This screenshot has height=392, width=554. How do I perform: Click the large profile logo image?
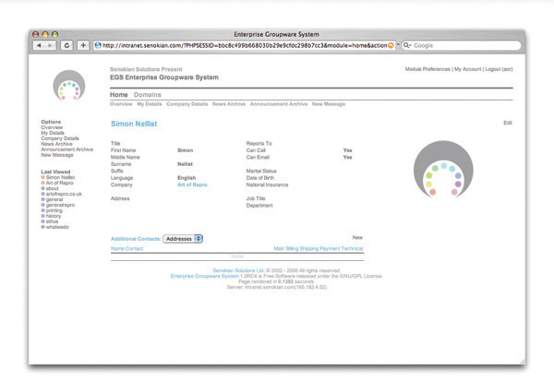point(443,169)
